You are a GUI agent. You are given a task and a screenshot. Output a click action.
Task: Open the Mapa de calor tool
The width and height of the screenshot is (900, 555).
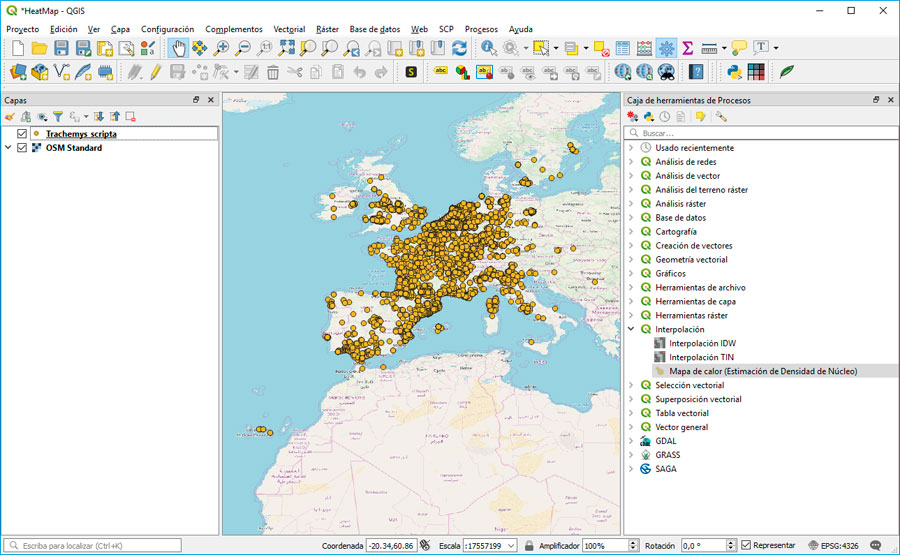(x=763, y=371)
